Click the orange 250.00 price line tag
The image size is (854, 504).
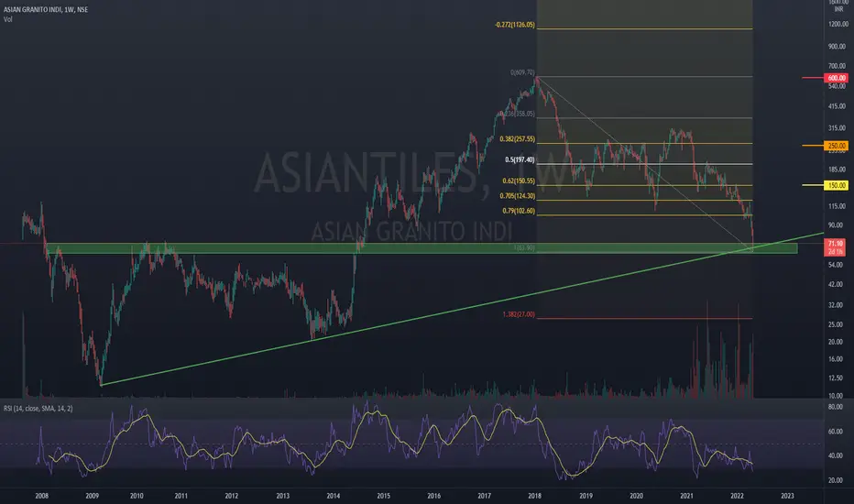click(836, 146)
